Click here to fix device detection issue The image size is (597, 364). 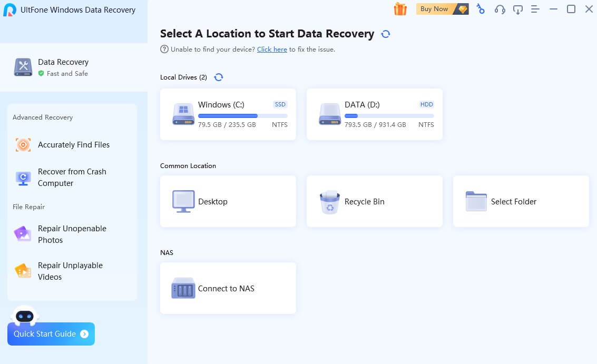pyautogui.click(x=272, y=49)
